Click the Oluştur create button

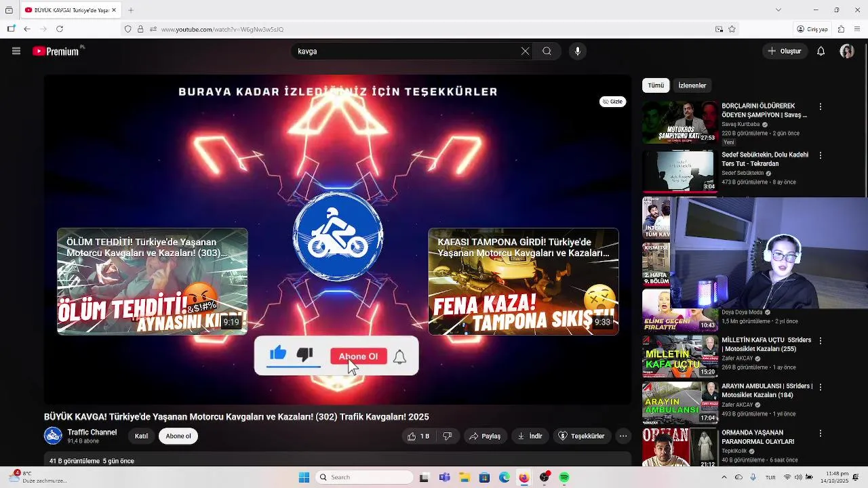pyautogui.click(x=785, y=51)
